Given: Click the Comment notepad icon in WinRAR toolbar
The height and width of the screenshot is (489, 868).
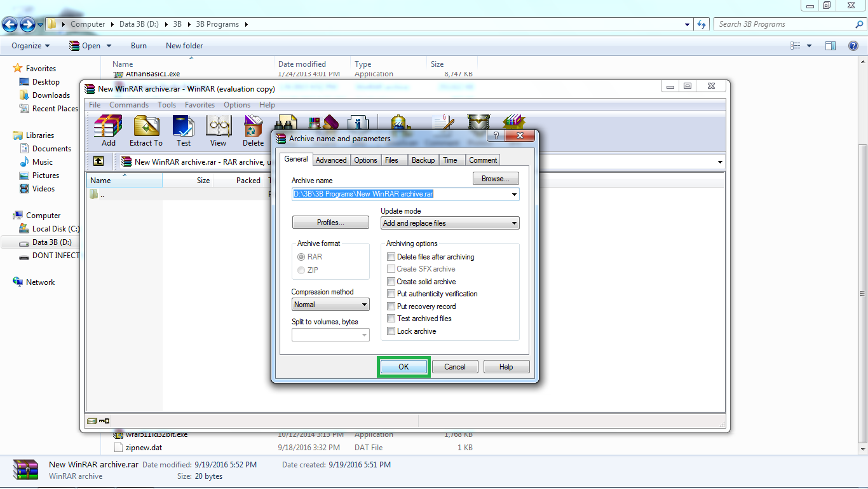Looking at the screenshot, I should pyautogui.click(x=442, y=122).
